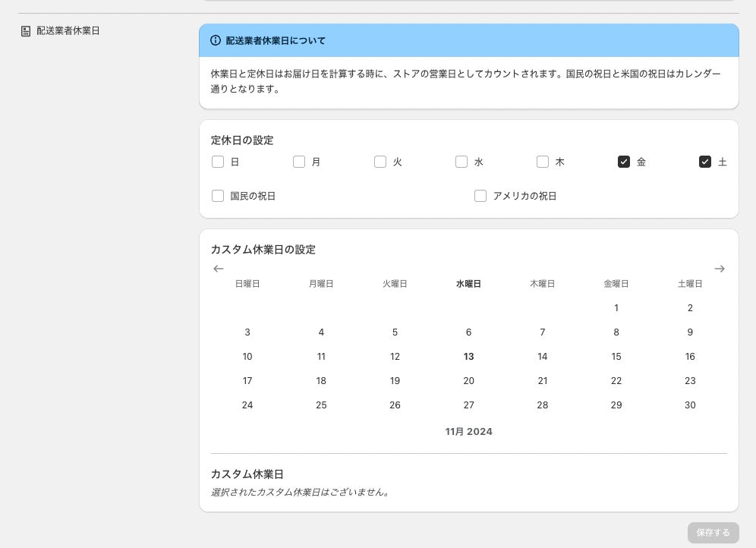Select date 6 in the calendar

tap(468, 332)
